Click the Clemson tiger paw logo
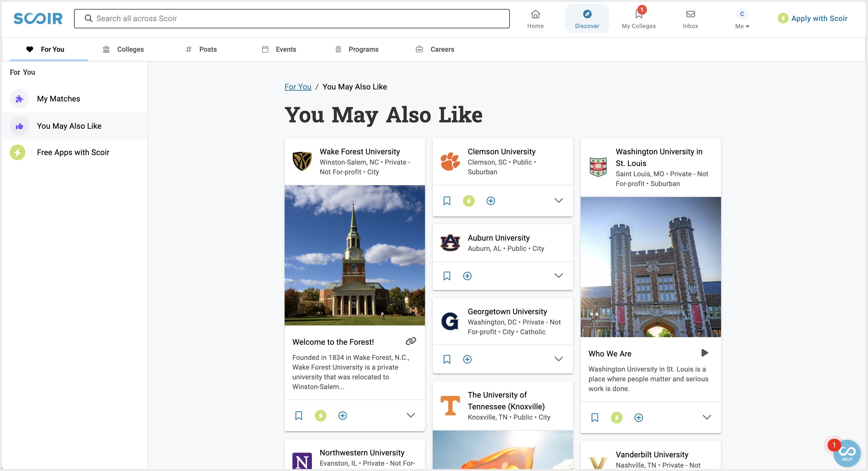868x471 pixels. (450, 161)
